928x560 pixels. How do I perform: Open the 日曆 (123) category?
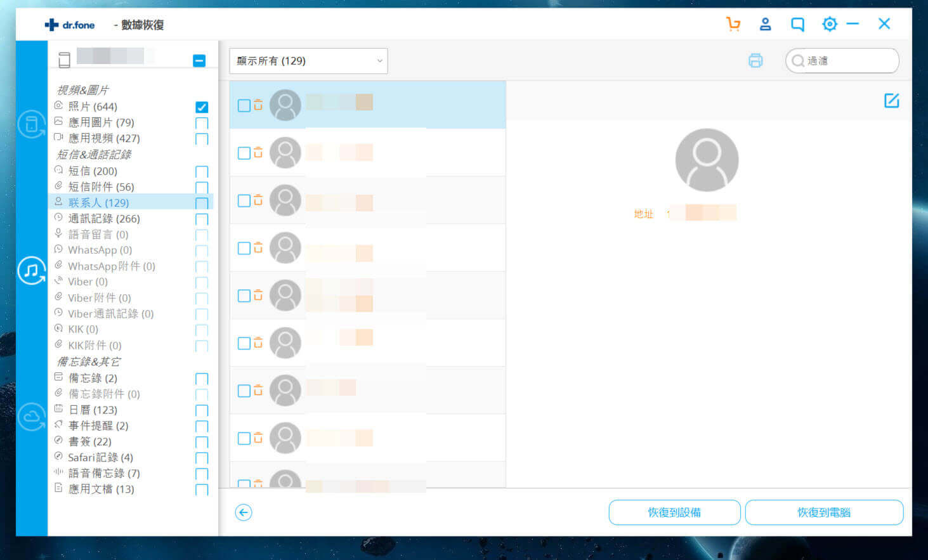click(93, 410)
